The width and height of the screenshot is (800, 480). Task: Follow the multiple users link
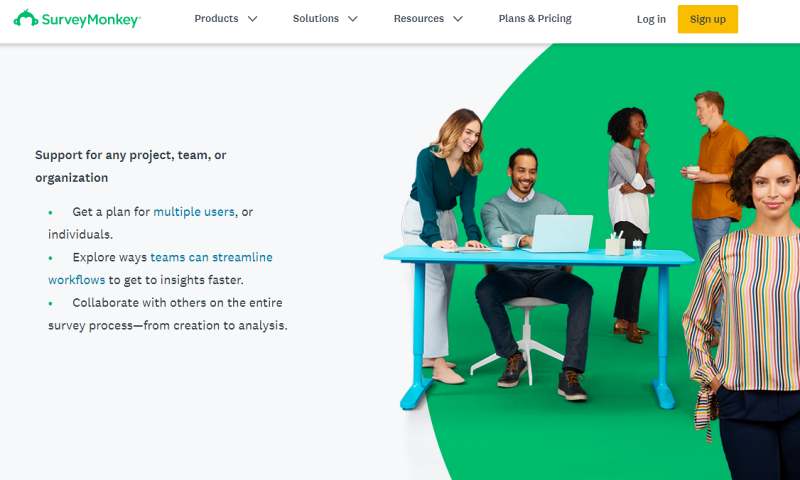pyautogui.click(x=194, y=212)
